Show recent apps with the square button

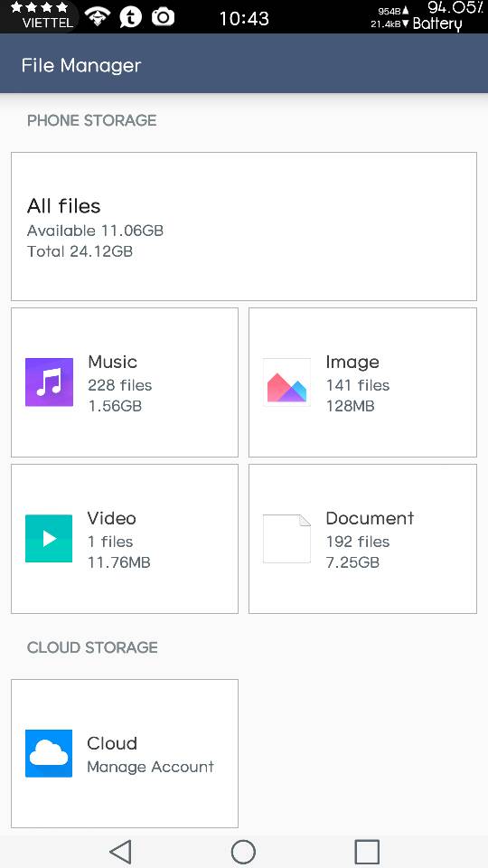tap(367, 852)
